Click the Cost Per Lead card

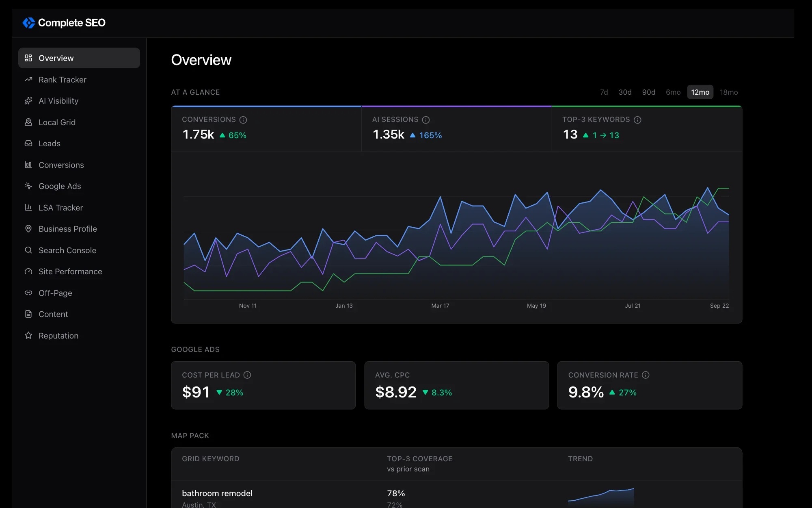(263, 385)
